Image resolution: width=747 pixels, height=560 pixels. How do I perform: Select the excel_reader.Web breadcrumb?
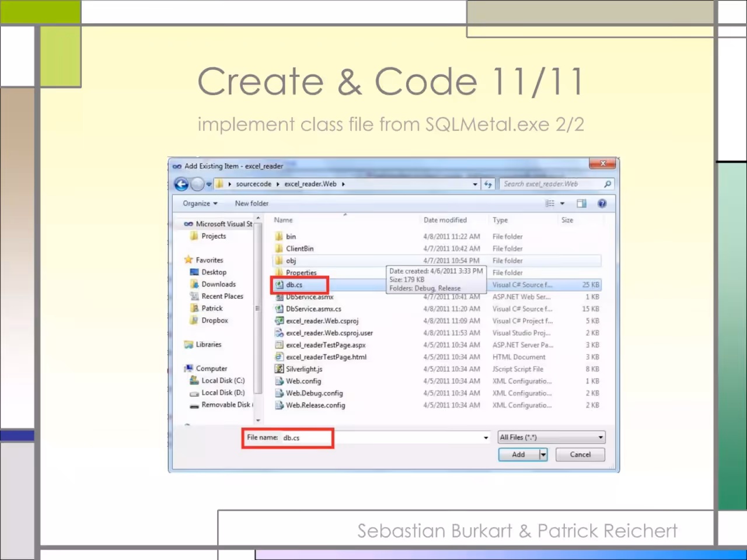pyautogui.click(x=310, y=184)
